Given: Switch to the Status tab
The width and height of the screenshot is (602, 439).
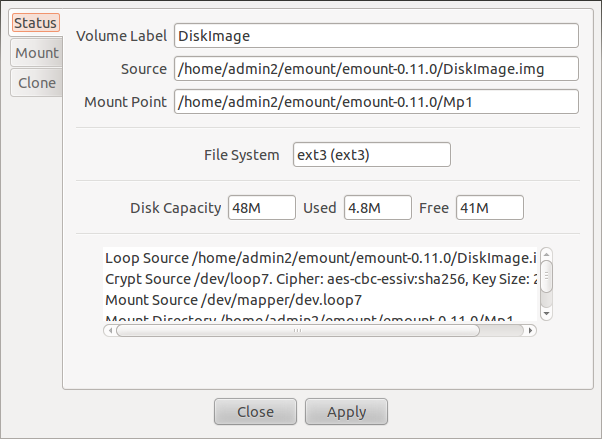Looking at the screenshot, I should pos(35,22).
